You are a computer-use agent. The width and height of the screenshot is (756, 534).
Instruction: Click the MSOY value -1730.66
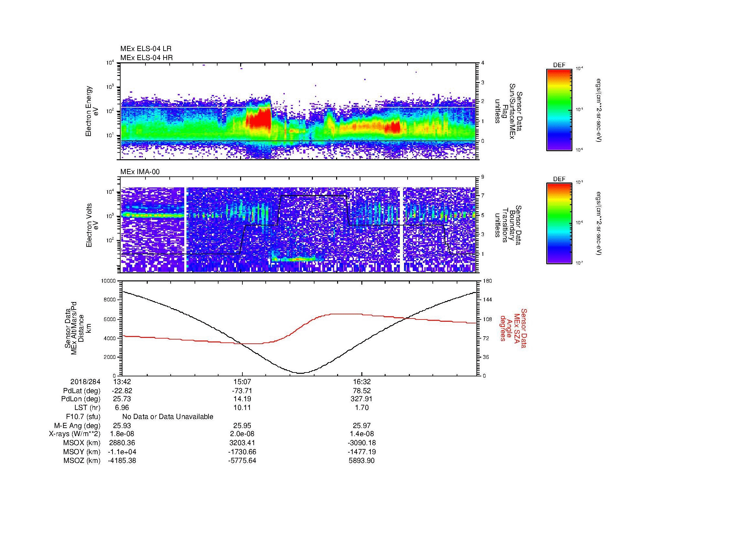click(242, 452)
